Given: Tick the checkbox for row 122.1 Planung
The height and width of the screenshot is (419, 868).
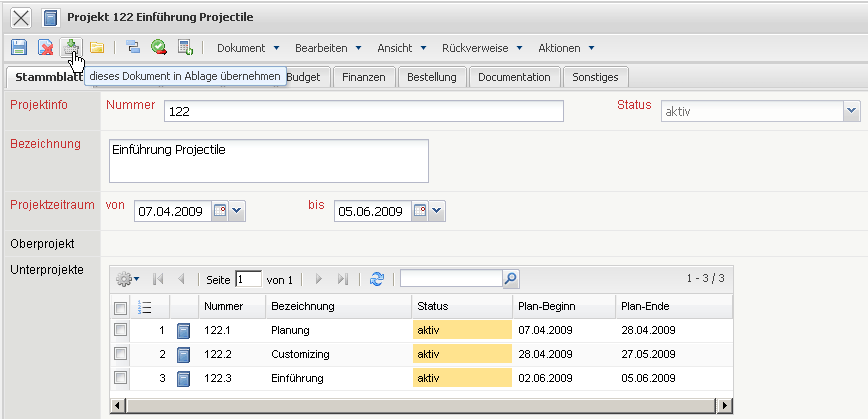Looking at the screenshot, I should [121, 329].
